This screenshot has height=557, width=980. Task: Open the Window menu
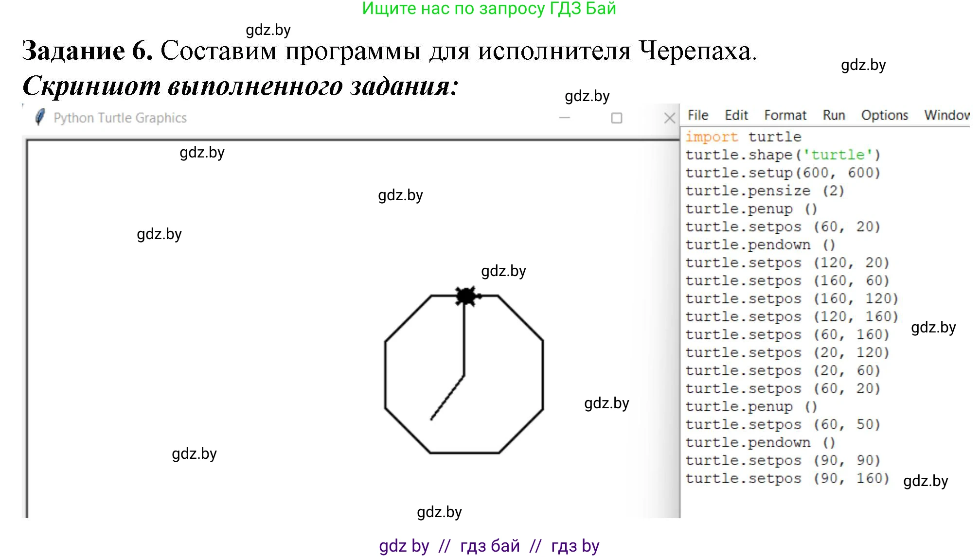[x=946, y=115]
